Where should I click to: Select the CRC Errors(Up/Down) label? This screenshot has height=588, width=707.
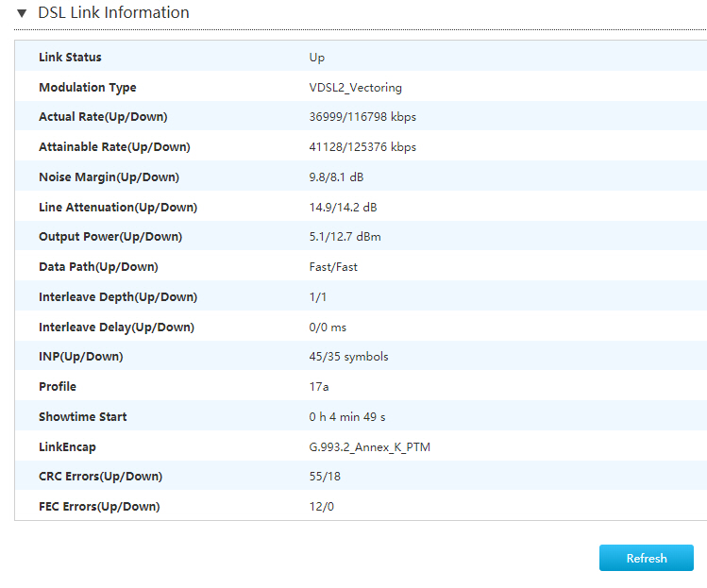tap(100, 477)
